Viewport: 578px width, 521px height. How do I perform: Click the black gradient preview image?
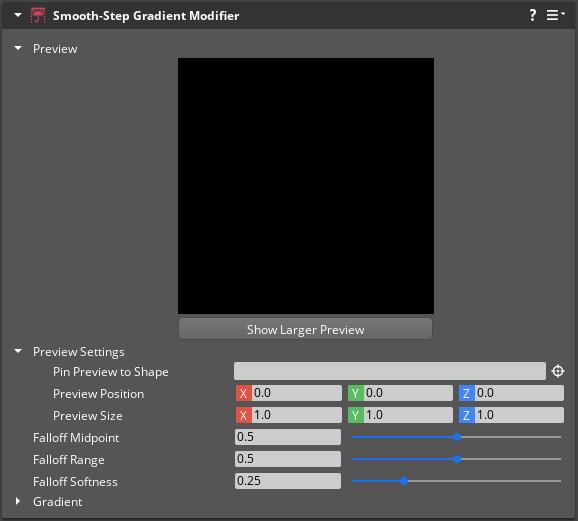(x=306, y=186)
